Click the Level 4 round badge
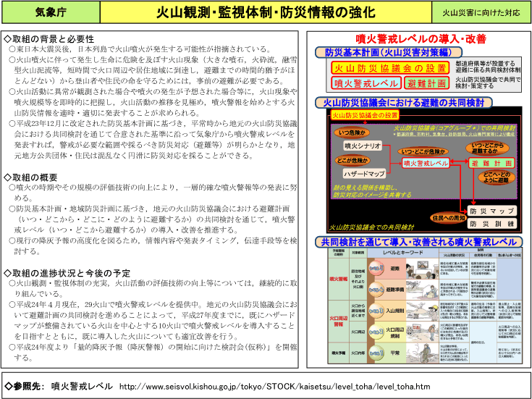This screenshot has width=532, height=399. (376, 290)
